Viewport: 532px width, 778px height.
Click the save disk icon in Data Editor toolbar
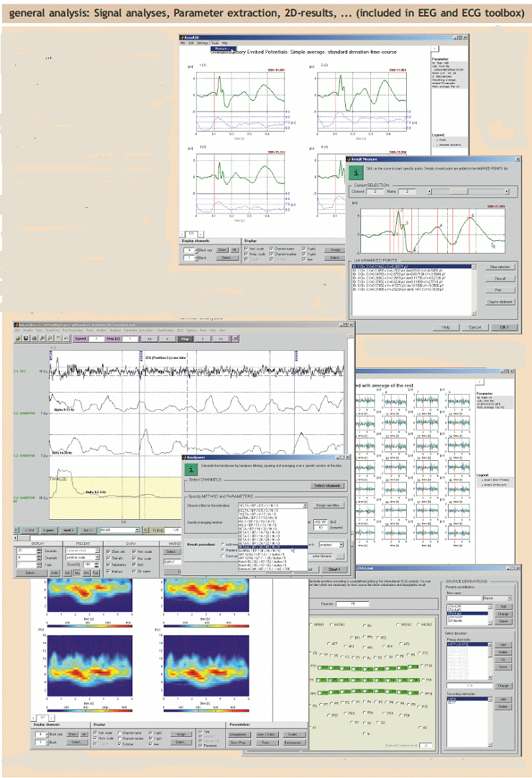click(26, 338)
